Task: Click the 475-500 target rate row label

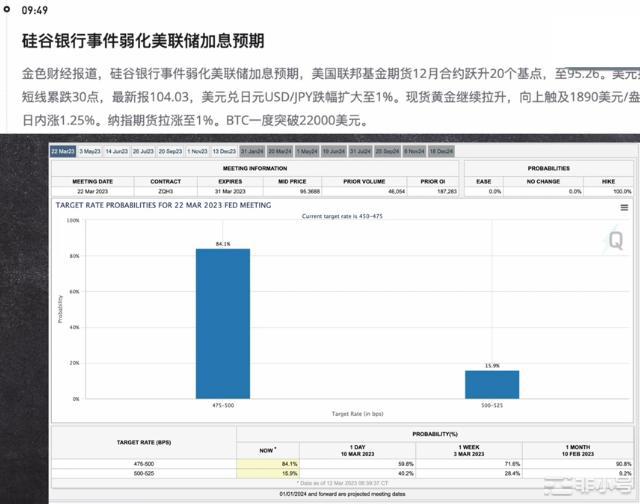Action: (x=144, y=464)
